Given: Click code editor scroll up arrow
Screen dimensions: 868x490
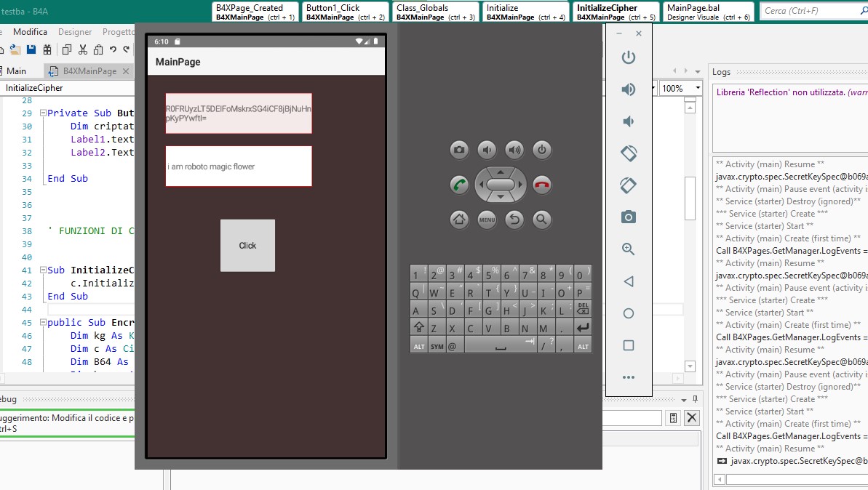Looking at the screenshot, I should 690,108.
